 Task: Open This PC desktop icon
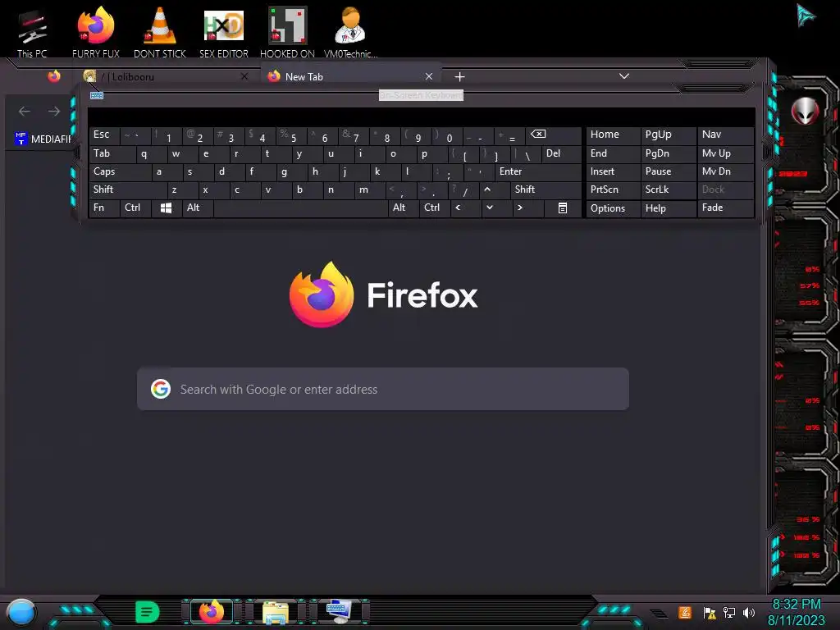pos(32,34)
